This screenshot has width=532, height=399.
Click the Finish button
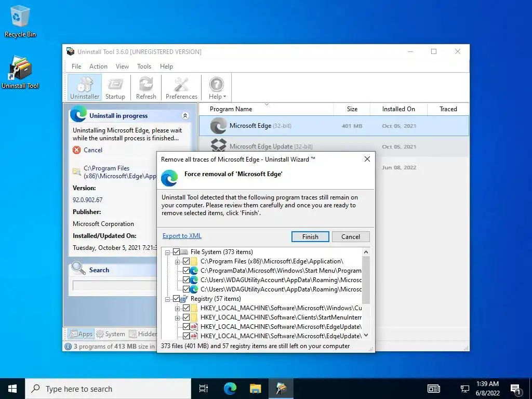(x=310, y=237)
